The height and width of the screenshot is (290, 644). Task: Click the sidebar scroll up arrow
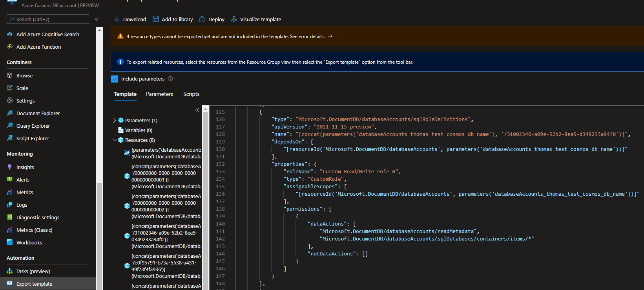99,30
